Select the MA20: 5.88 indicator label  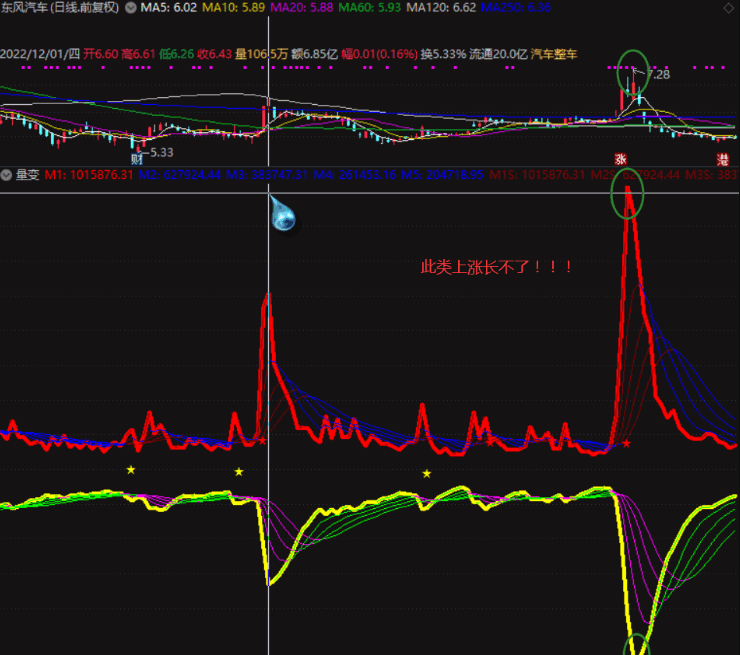pos(302,8)
